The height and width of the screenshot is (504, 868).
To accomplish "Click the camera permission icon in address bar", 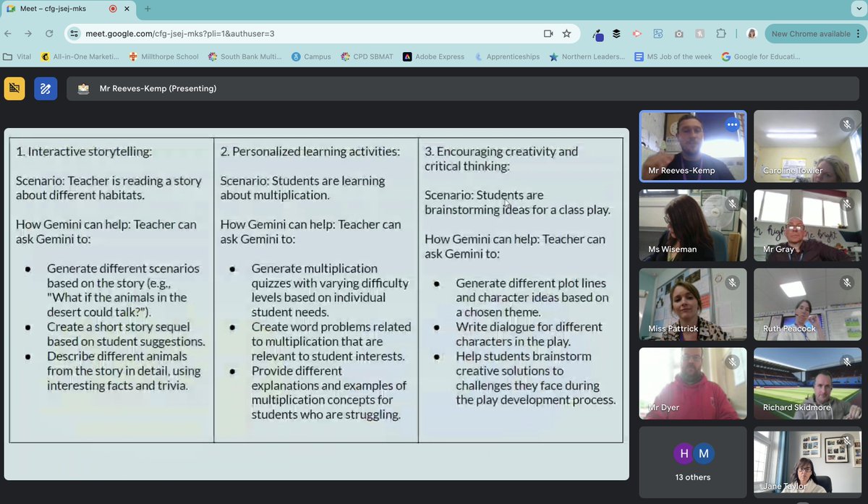I will pyautogui.click(x=548, y=33).
